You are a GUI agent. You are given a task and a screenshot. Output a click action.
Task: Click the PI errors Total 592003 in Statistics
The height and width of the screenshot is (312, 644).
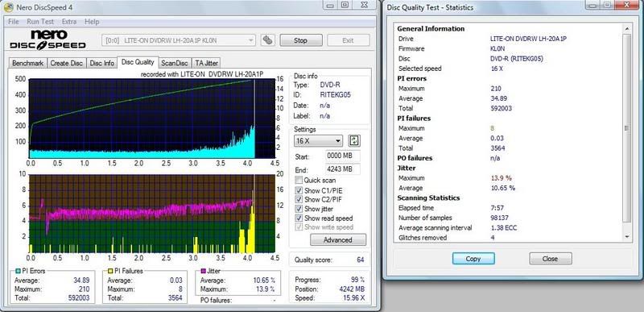click(x=501, y=108)
